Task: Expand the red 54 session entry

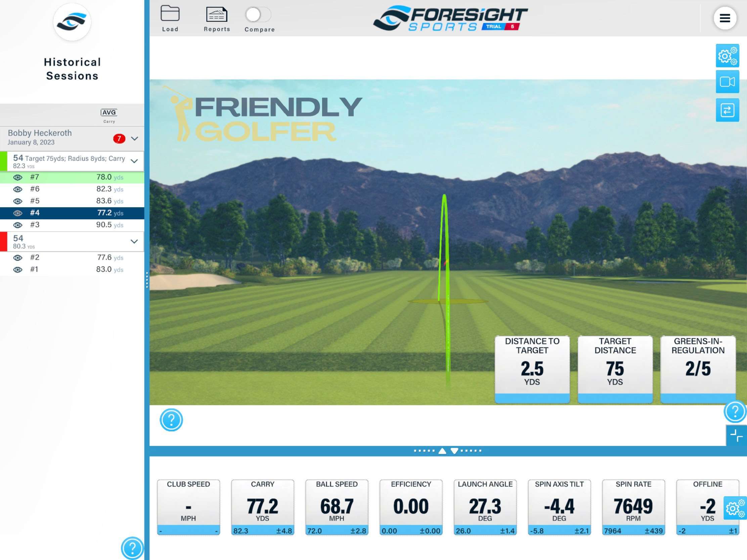Action: coord(134,241)
